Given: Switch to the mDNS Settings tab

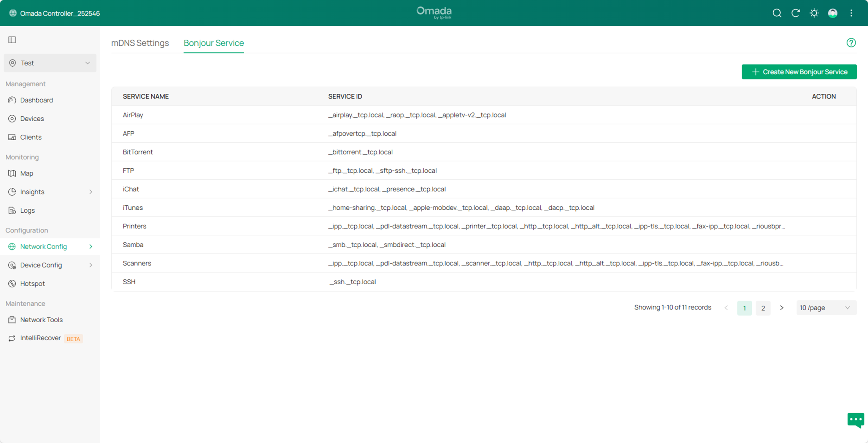Looking at the screenshot, I should coord(140,43).
